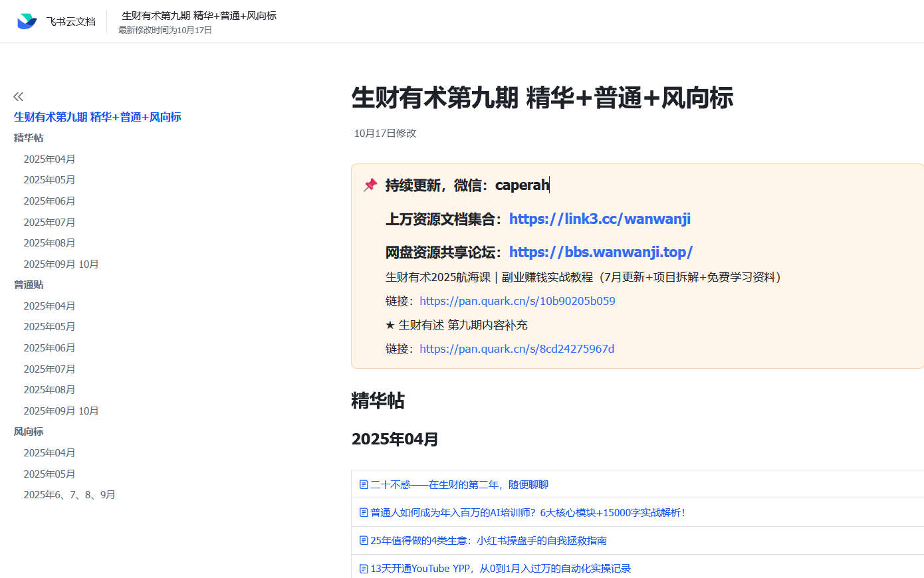The image size is (924, 578).
Task: Go to 2025年07月 under 精华帖 in outline
Action: [49, 222]
